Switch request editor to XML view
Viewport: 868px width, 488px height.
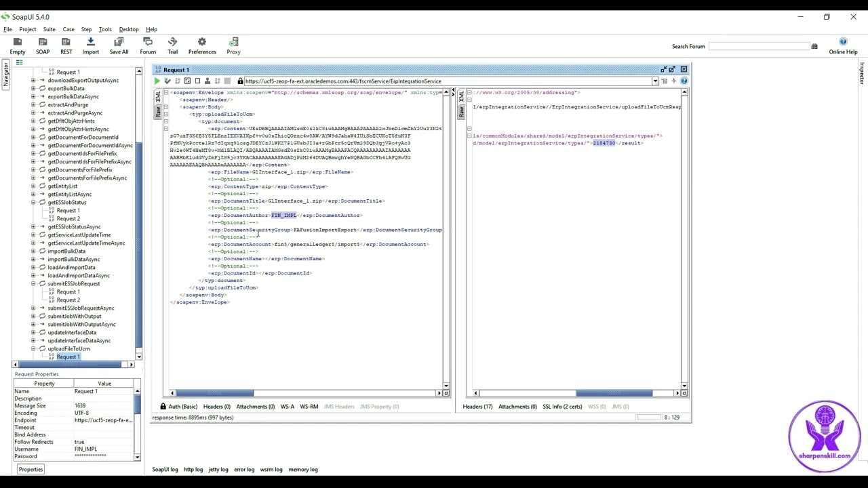pos(158,97)
